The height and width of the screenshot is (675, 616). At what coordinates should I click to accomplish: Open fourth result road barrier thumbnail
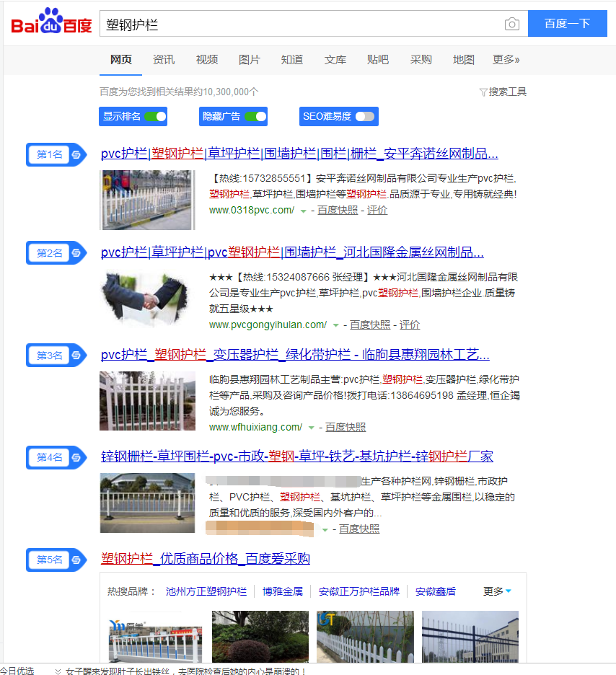click(x=148, y=503)
